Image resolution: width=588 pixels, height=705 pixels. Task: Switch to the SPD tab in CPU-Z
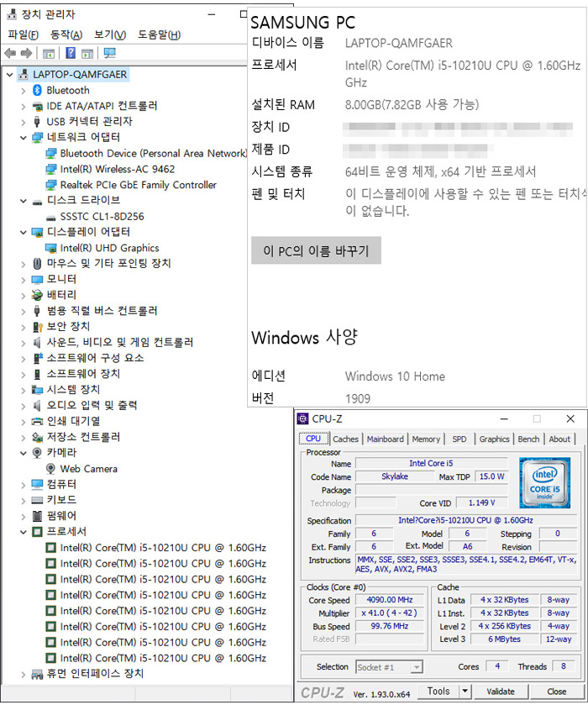[459, 439]
